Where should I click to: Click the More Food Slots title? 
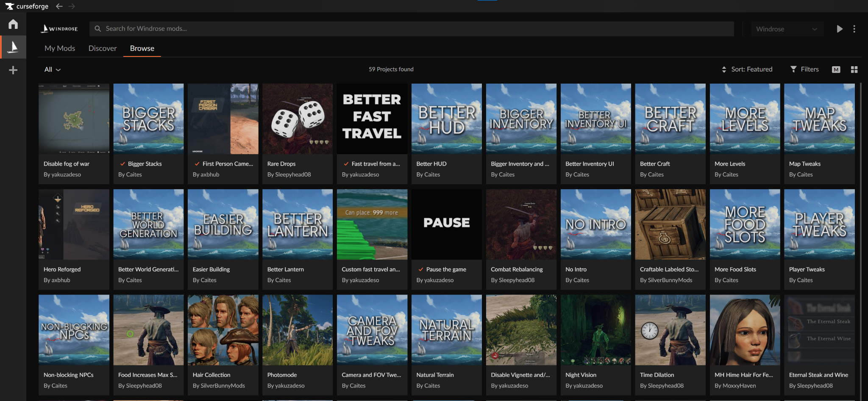pos(735,269)
